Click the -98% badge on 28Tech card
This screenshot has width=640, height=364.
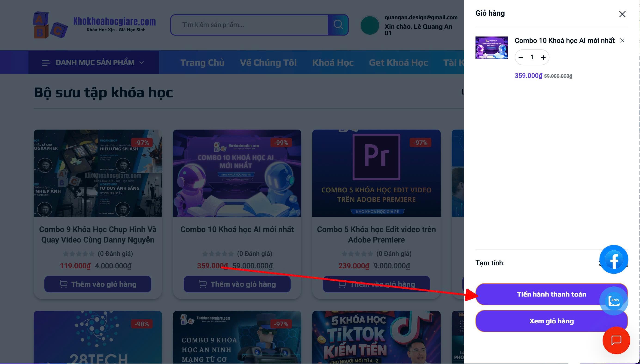click(x=142, y=324)
